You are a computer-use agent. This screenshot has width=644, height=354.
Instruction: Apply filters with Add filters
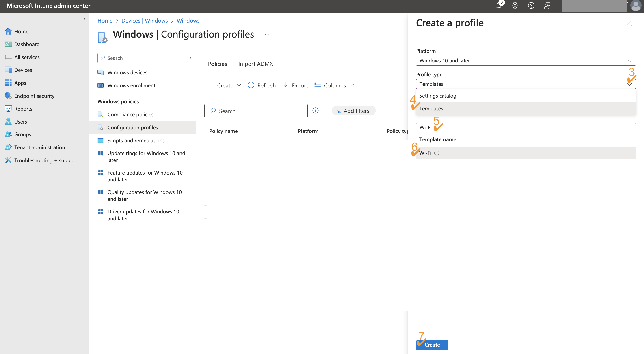tap(353, 111)
